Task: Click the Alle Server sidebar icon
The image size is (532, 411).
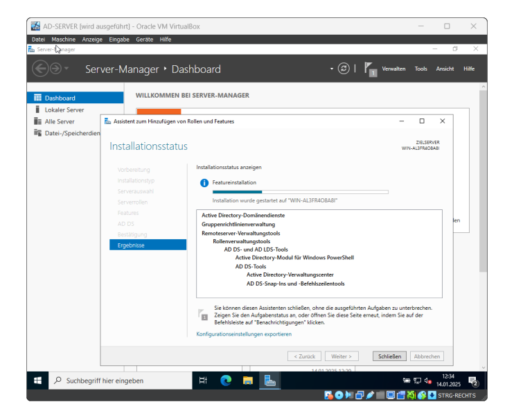Action: [x=37, y=121]
